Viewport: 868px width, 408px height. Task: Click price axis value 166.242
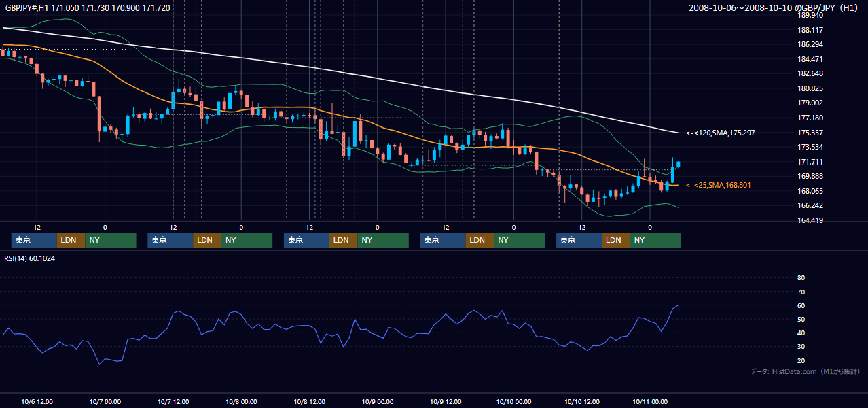[x=811, y=205]
